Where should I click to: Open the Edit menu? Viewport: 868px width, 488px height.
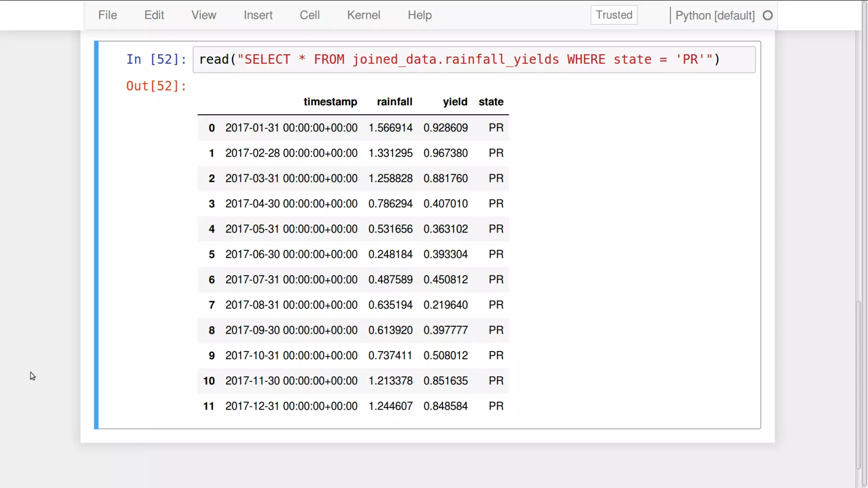pyautogui.click(x=154, y=15)
